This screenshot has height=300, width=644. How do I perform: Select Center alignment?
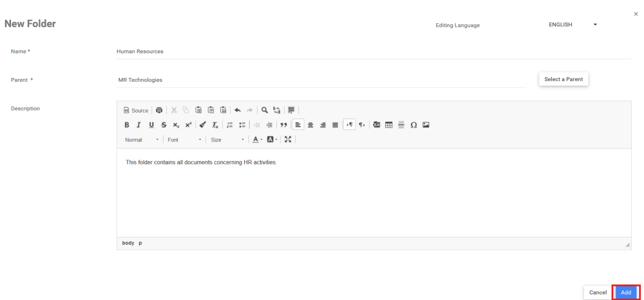tap(310, 125)
